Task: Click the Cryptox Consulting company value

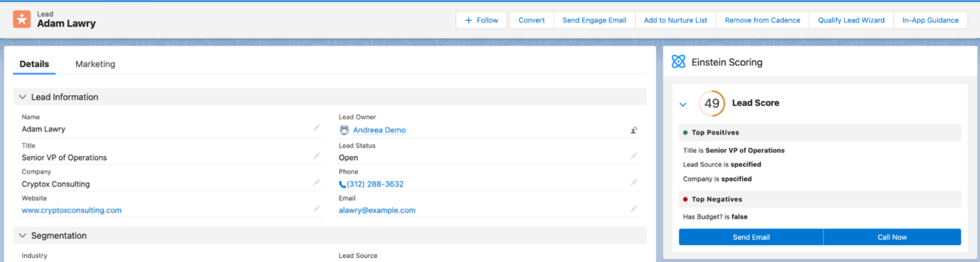Action: (x=56, y=184)
